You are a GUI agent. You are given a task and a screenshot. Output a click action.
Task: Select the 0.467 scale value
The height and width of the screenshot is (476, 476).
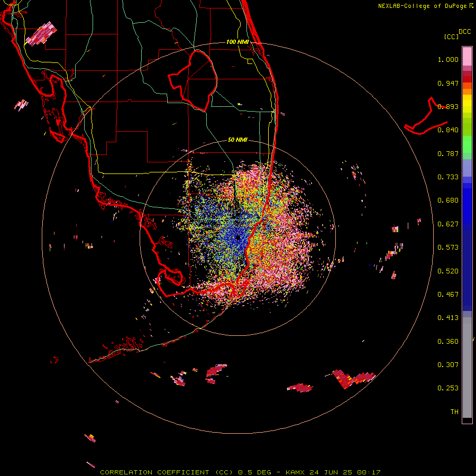click(448, 295)
